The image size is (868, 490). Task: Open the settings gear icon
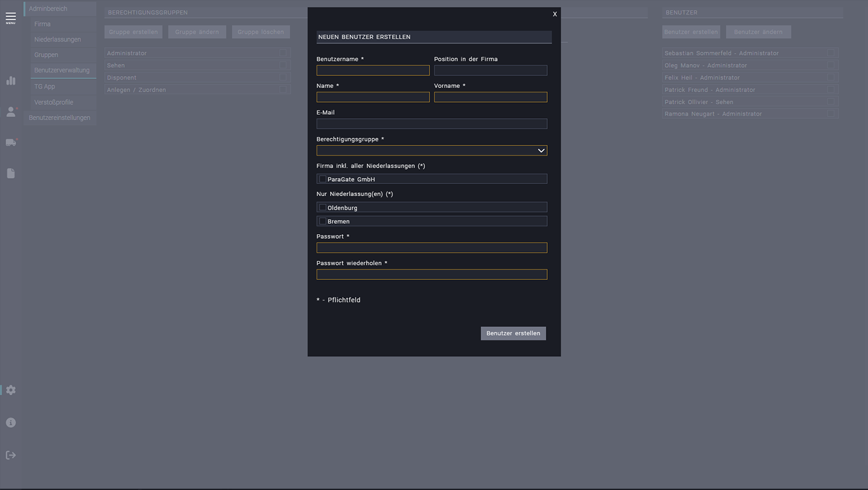point(11,390)
